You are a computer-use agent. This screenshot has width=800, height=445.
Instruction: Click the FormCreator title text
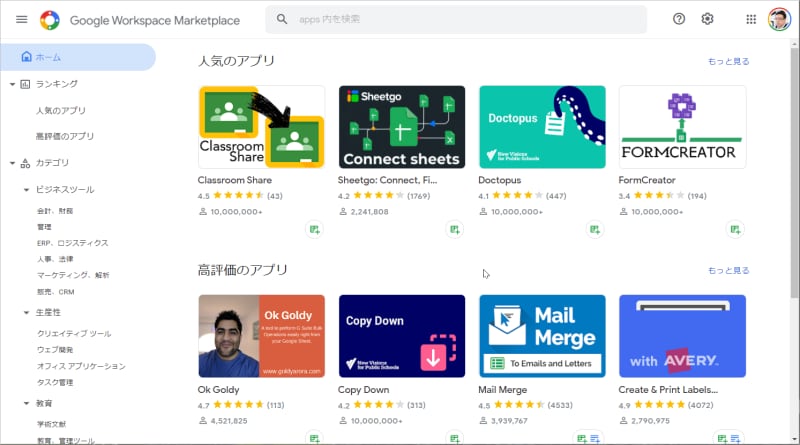tap(647, 180)
